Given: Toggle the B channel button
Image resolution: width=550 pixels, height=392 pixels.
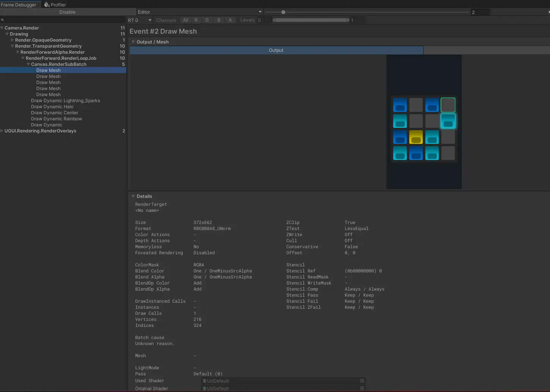Looking at the screenshot, I should (x=219, y=20).
